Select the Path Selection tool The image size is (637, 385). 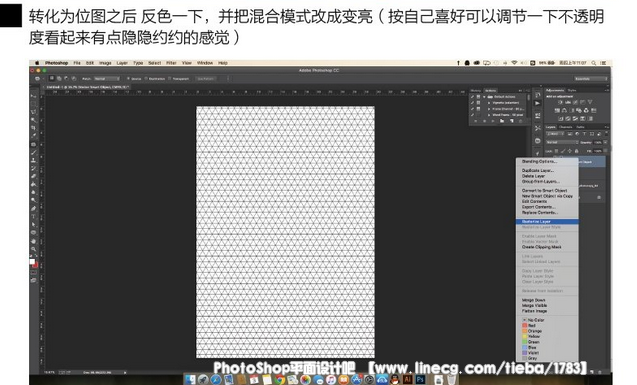[33, 224]
